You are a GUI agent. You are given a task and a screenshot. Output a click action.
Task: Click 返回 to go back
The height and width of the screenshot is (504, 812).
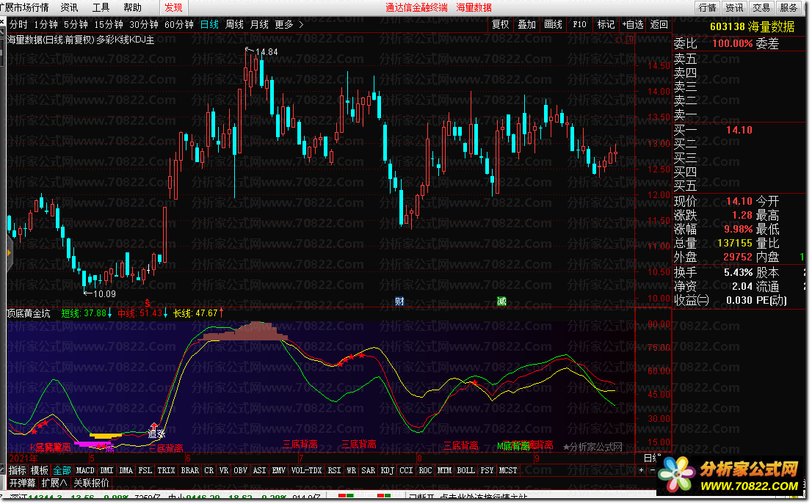tap(659, 24)
